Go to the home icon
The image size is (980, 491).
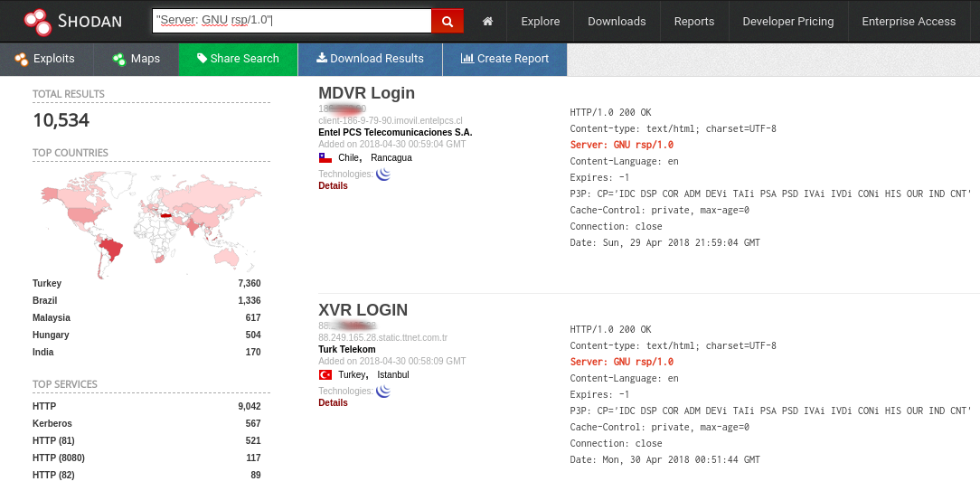coord(487,22)
